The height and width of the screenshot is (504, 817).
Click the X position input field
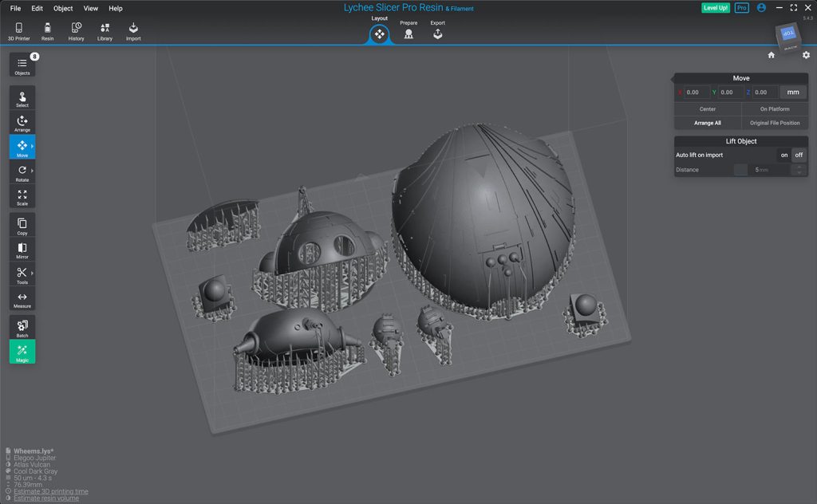click(696, 93)
